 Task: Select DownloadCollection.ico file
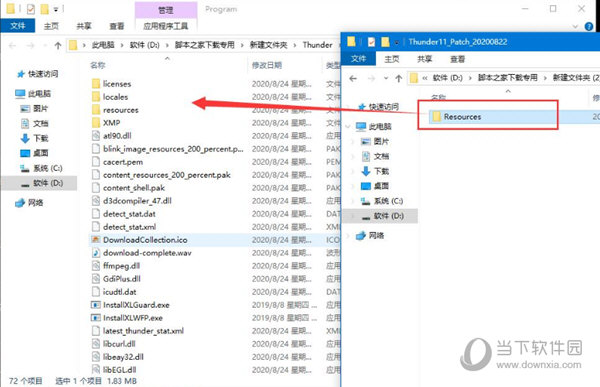[x=145, y=240]
